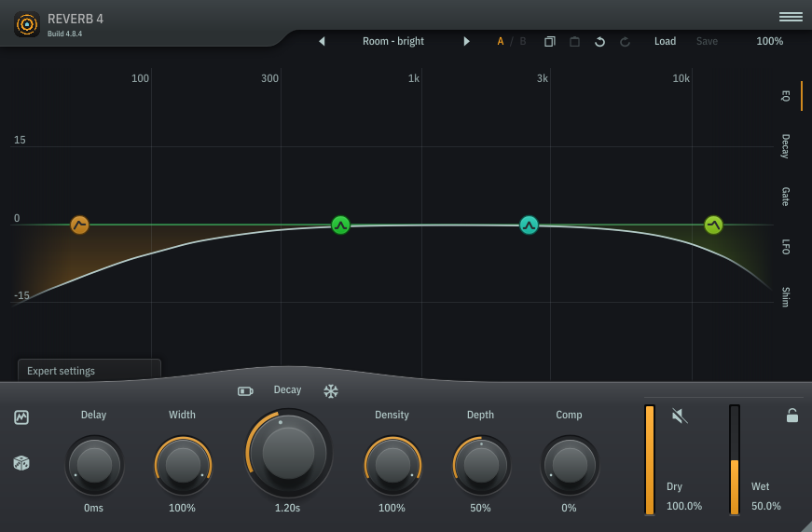This screenshot has height=532, width=812.
Task: Open the hamburger menu at top right
Action: (x=791, y=17)
